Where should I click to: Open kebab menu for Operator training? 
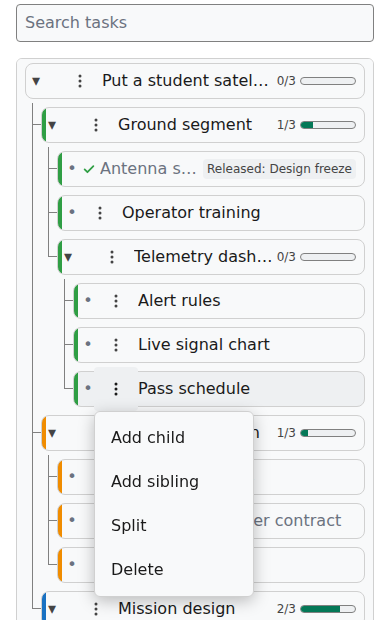tap(100, 213)
